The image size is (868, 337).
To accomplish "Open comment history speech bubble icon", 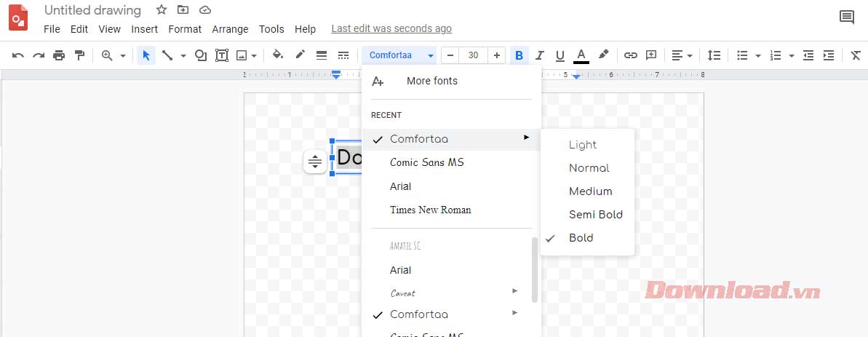I will [x=847, y=17].
